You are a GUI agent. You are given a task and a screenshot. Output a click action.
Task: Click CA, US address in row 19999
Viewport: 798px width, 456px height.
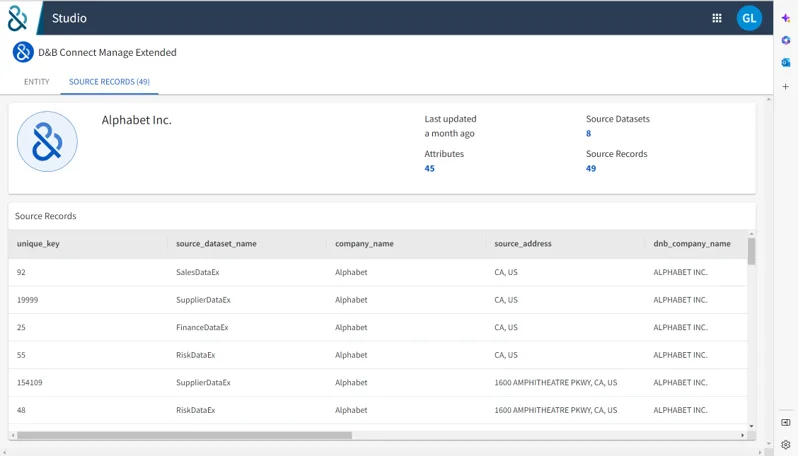[x=506, y=300]
